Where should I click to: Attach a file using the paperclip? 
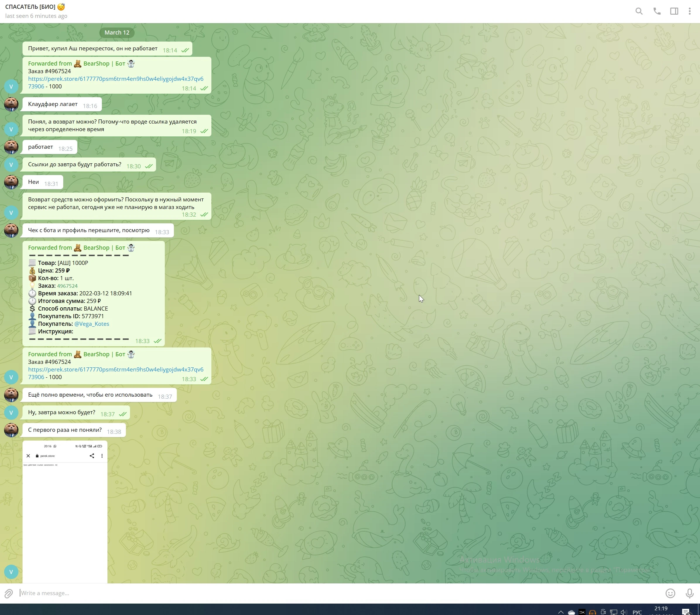(8, 593)
